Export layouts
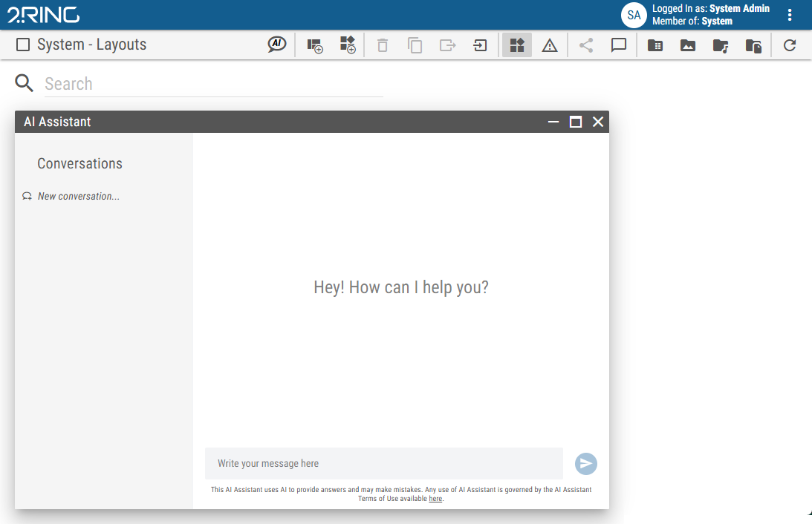 click(x=447, y=45)
